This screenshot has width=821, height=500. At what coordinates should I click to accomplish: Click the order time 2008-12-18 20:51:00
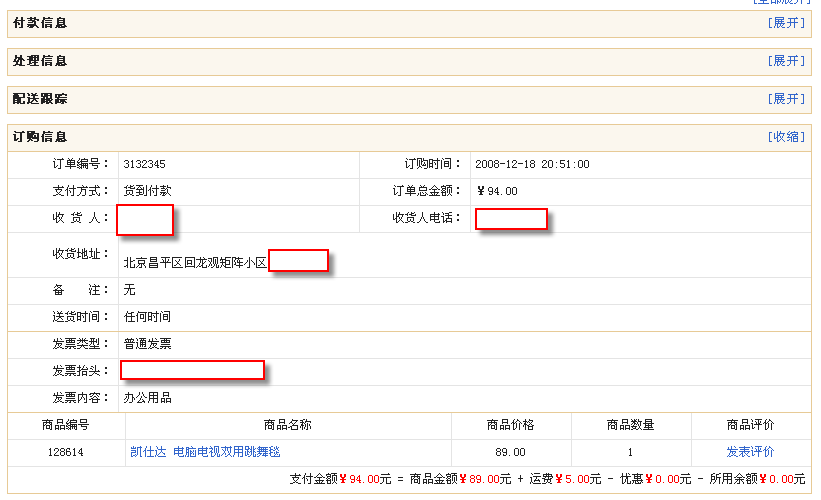click(x=532, y=164)
